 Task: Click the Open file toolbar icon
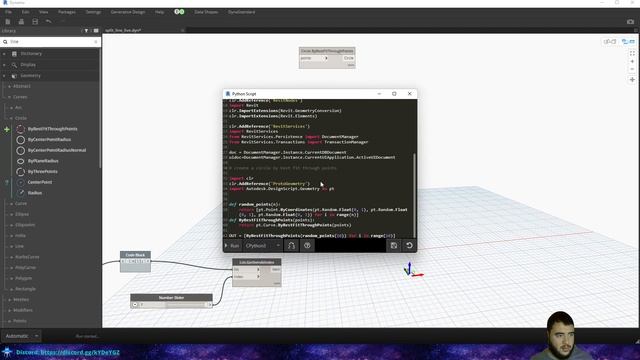pyautogui.click(x=21, y=22)
